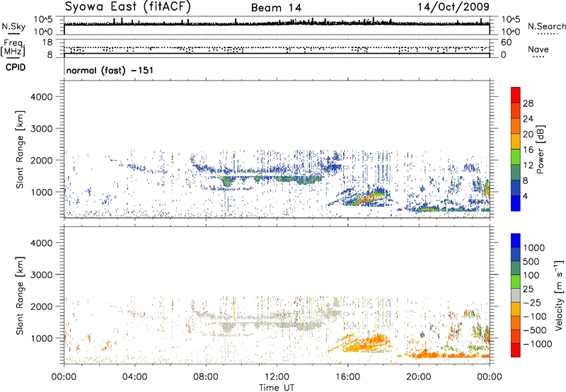The height and width of the screenshot is (392, 566).
Task: Click the '20:00' time axis tick label
Action: point(418,377)
